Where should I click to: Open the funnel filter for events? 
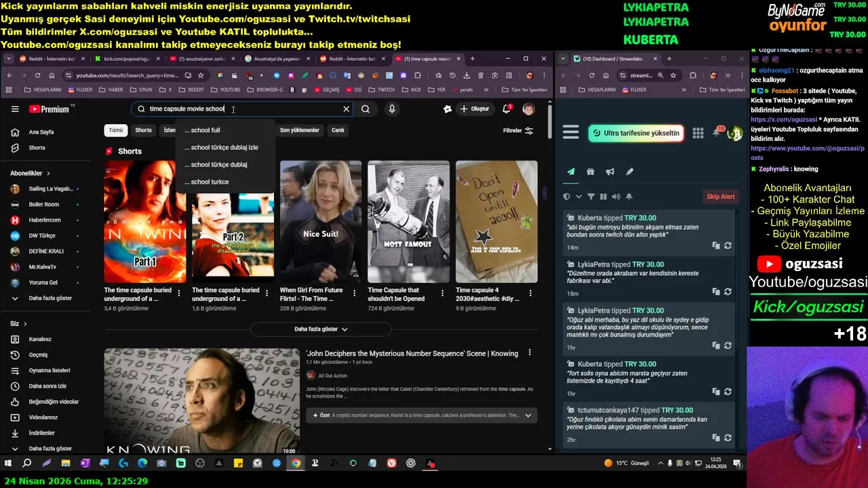[591, 197]
